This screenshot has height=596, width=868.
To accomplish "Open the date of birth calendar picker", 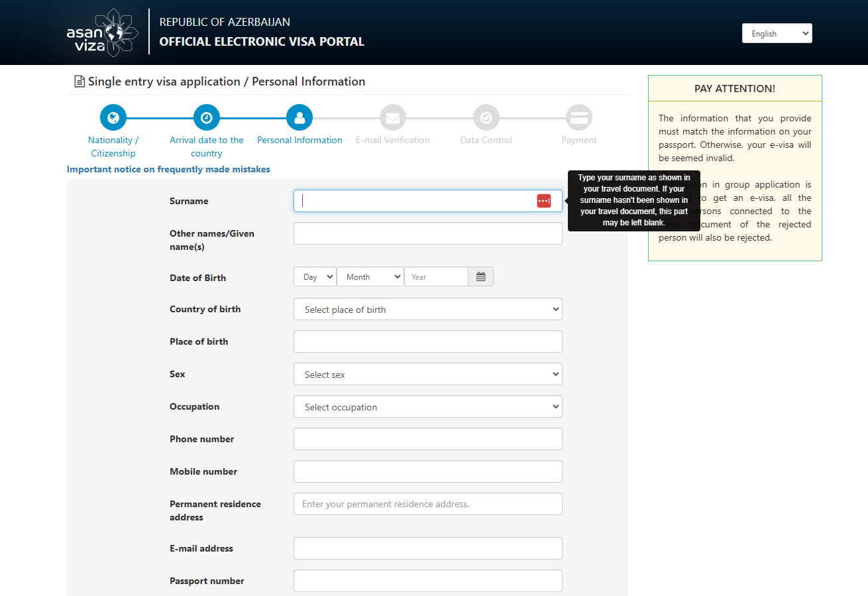I will (481, 276).
